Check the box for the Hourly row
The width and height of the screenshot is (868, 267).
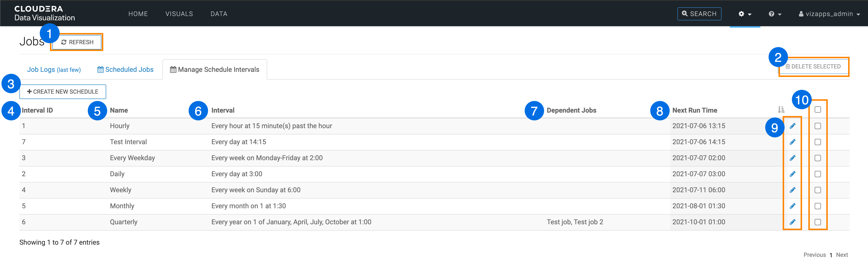tap(818, 126)
